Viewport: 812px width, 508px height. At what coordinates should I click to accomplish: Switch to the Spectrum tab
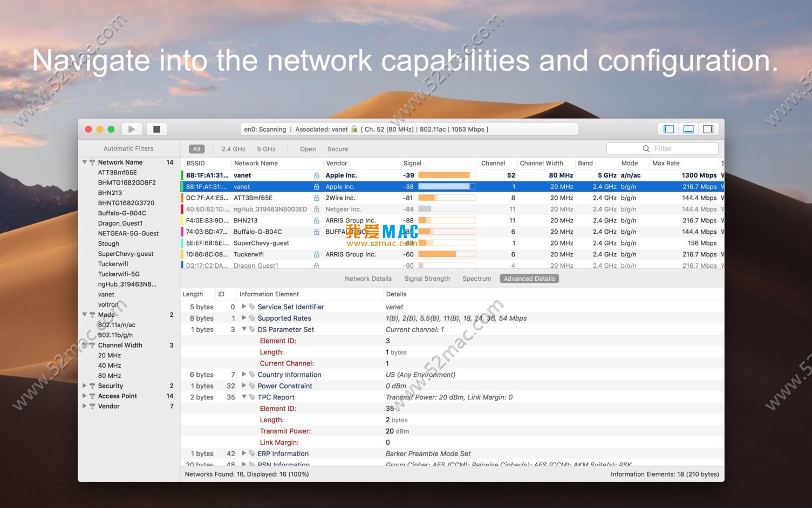point(476,279)
